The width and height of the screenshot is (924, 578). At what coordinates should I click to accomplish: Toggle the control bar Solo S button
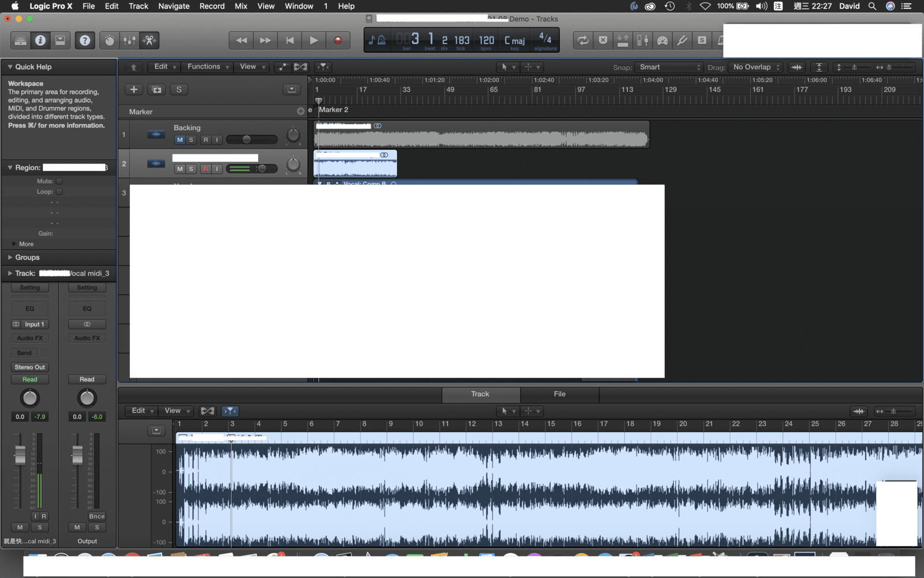point(702,40)
